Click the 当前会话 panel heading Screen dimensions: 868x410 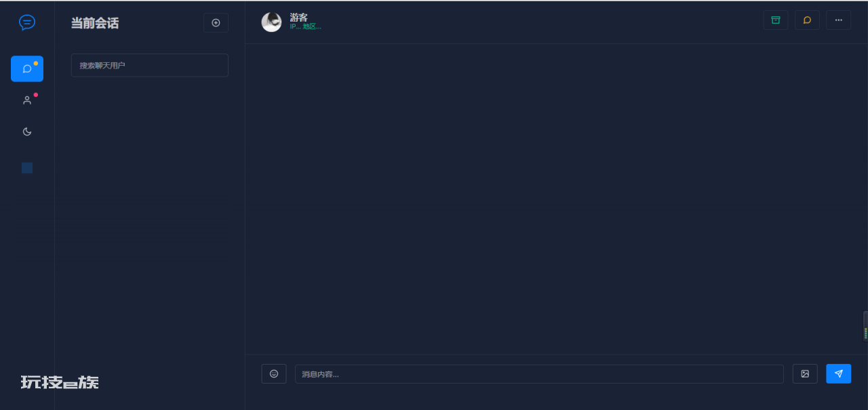(x=95, y=23)
